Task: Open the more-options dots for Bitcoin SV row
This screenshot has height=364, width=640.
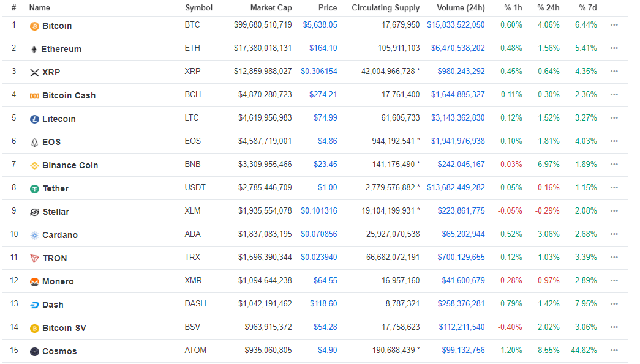Action: coord(614,327)
